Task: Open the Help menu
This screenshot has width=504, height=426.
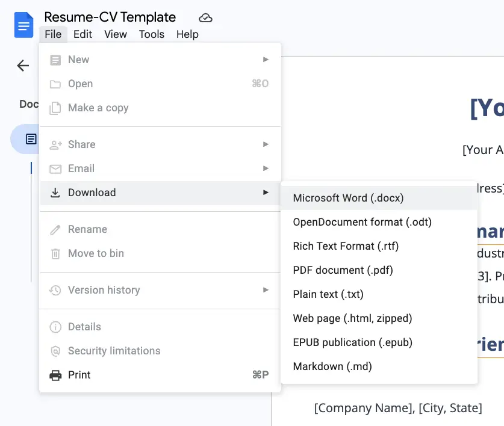Action: pyautogui.click(x=187, y=34)
